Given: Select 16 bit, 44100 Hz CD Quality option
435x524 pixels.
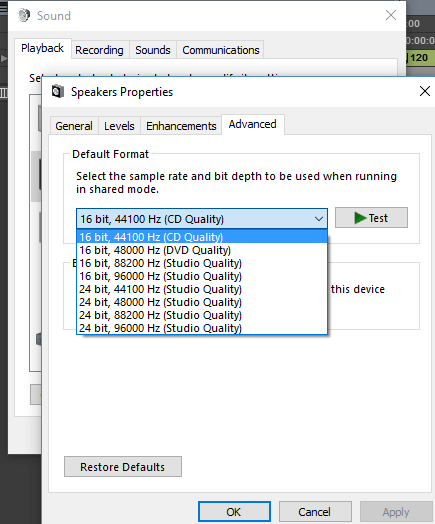Looking at the screenshot, I should point(202,237).
